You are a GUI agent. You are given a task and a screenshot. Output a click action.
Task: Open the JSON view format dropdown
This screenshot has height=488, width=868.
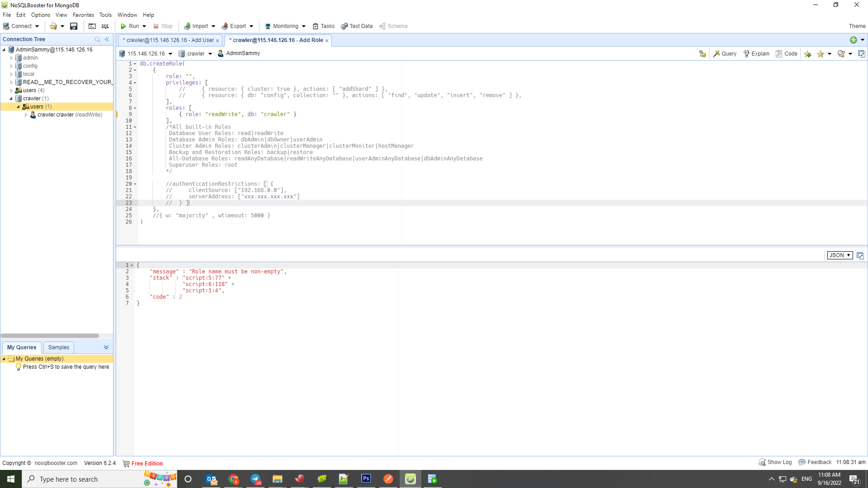click(x=840, y=255)
